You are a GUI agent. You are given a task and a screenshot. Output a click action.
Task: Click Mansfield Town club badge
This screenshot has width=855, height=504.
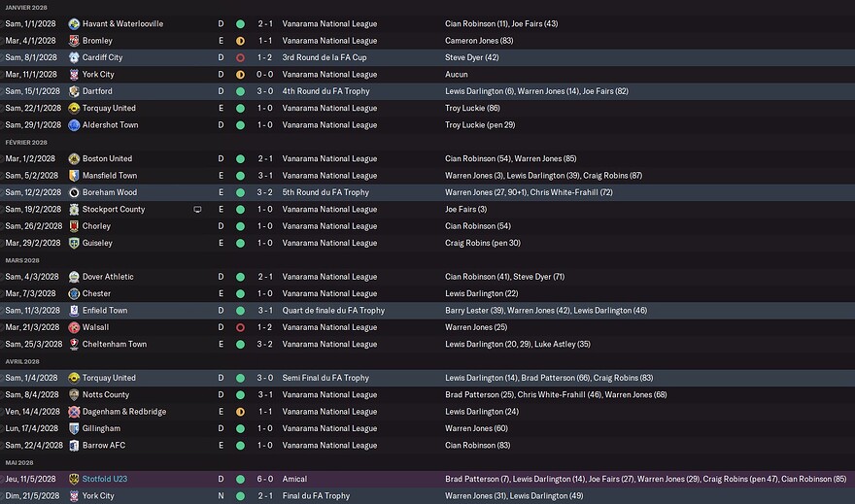(x=74, y=176)
